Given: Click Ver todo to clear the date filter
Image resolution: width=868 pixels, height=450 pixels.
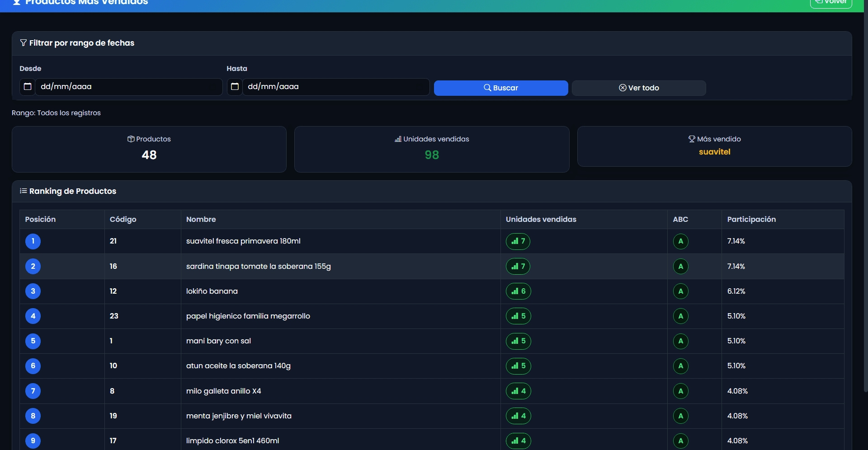Looking at the screenshot, I should coord(639,88).
